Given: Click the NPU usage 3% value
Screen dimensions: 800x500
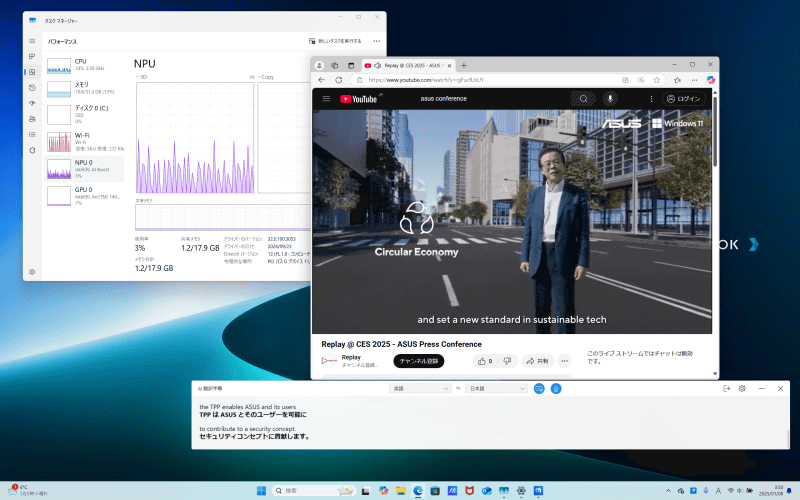Looking at the screenshot, I should (140, 248).
